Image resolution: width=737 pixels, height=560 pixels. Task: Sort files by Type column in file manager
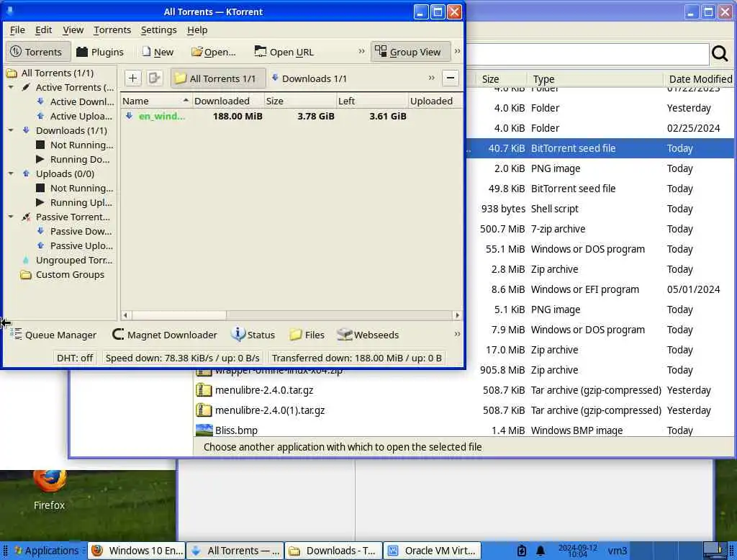click(x=594, y=79)
